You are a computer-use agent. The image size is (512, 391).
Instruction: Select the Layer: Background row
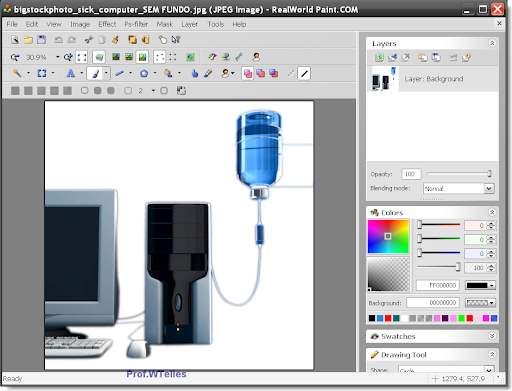coord(433,79)
